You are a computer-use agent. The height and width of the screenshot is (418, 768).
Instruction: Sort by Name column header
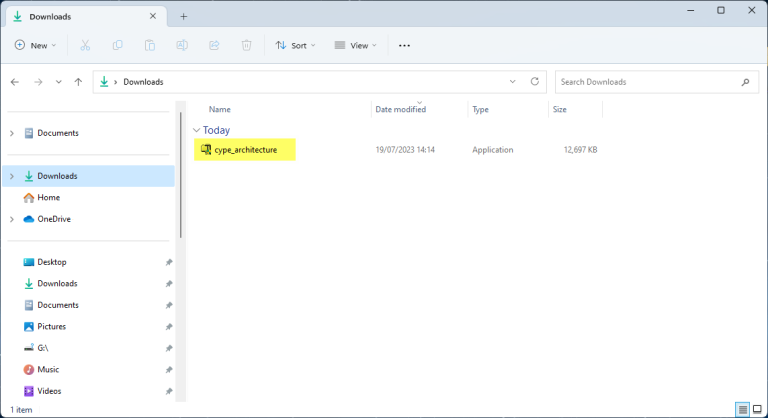coord(219,109)
